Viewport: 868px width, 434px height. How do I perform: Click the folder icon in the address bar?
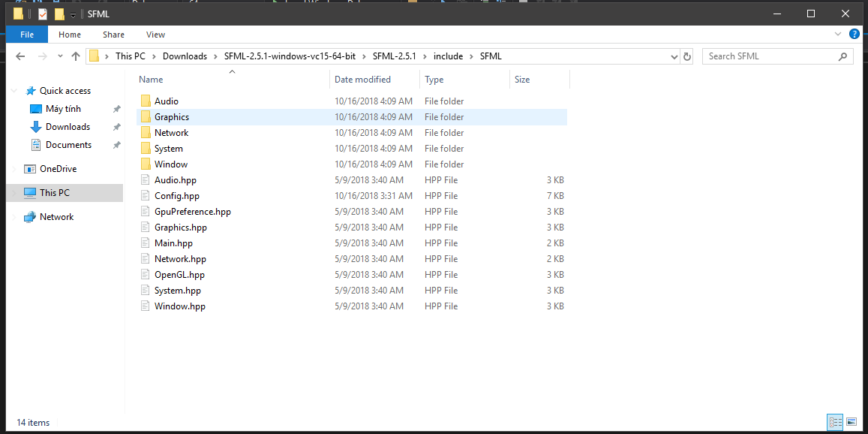pos(94,56)
